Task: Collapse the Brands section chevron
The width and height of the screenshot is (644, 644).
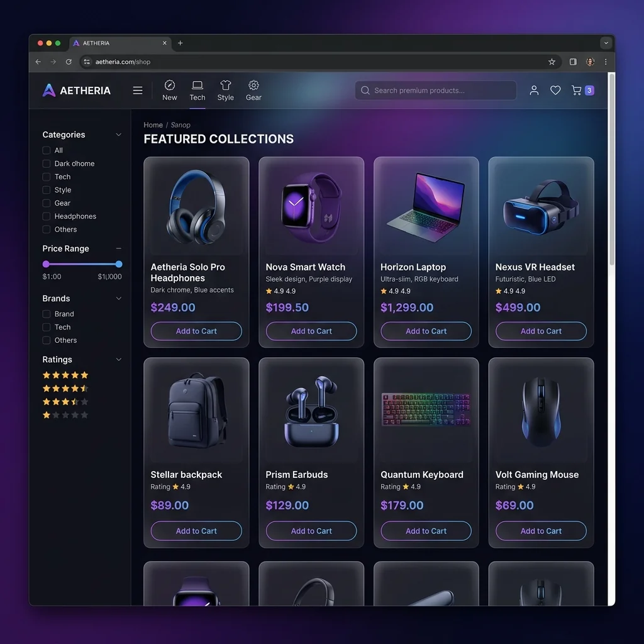Action: (x=118, y=298)
